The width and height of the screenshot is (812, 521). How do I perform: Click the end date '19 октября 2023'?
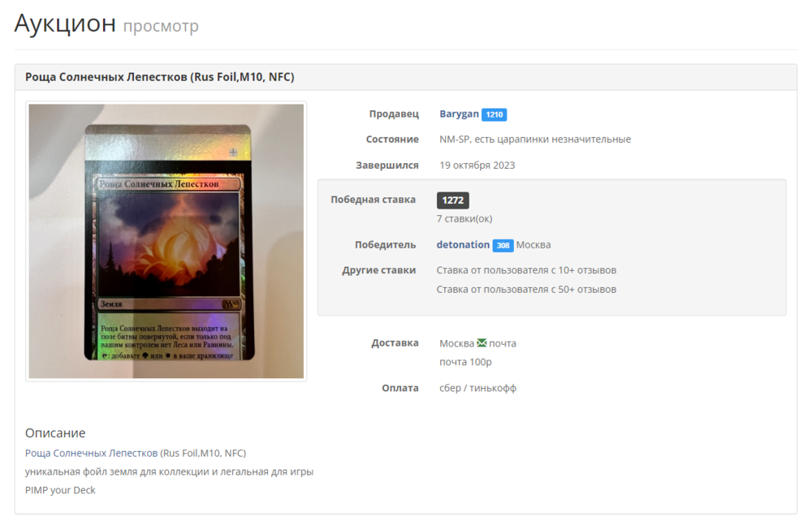pyautogui.click(x=477, y=166)
